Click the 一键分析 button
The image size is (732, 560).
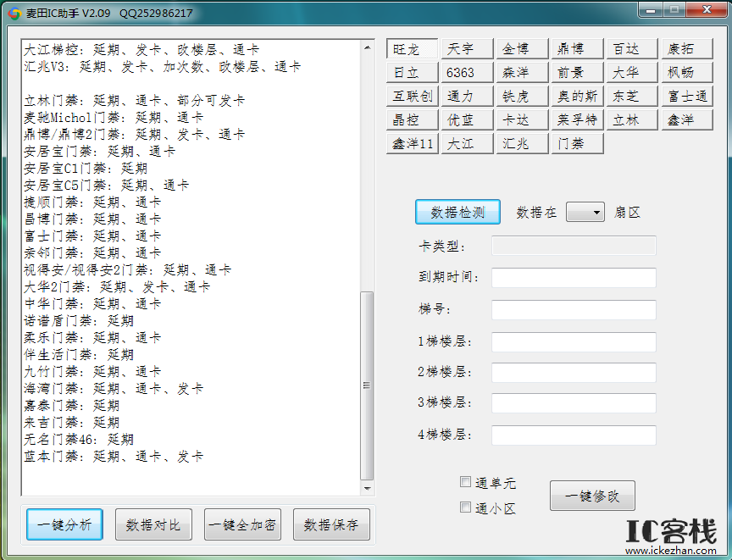pyautogui.click(x=64, y=525)
